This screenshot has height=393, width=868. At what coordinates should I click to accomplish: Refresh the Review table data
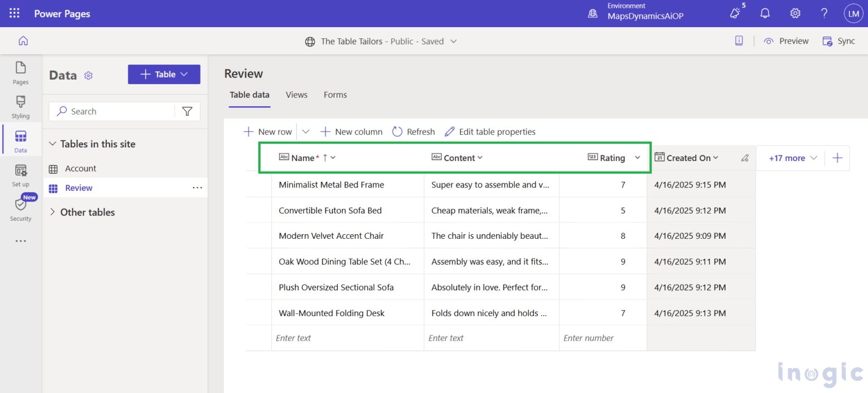[x=413, y=131]
